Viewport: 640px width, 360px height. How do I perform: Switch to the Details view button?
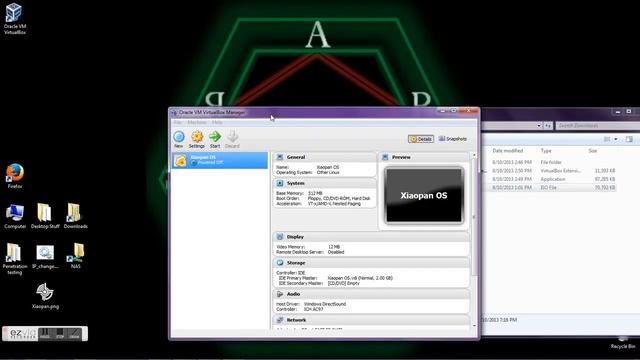[x=421, y=139]
